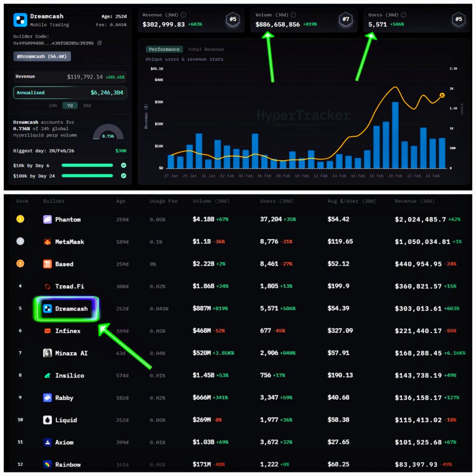Click the $10k by Day 6 progress bar
The image size is (476, 476).
click(87, 165)
